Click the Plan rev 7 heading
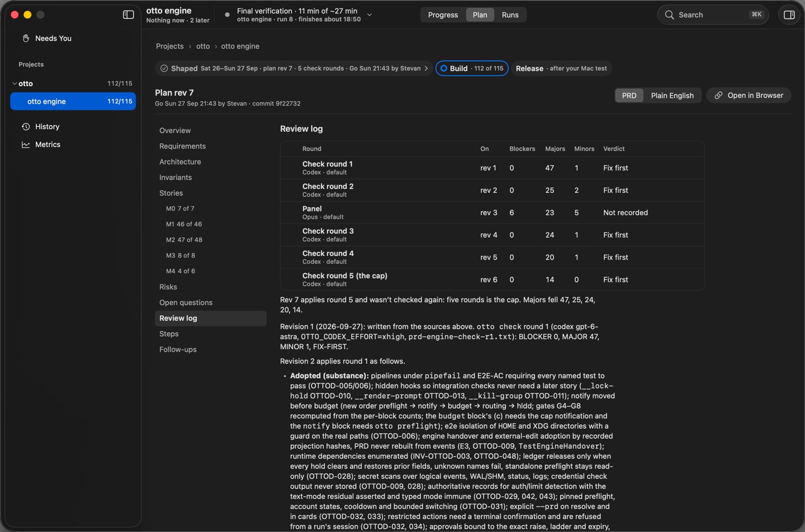Image resolution: width=805 pixels, height=532 pixels. [174, 93]
